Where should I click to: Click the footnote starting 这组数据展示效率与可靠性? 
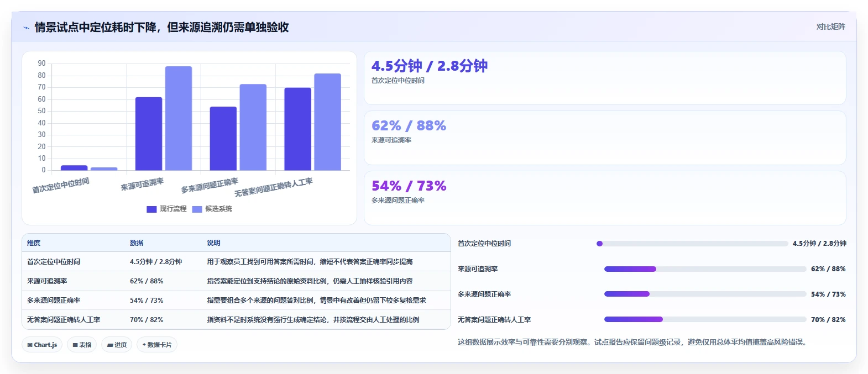tap(633, 343)
